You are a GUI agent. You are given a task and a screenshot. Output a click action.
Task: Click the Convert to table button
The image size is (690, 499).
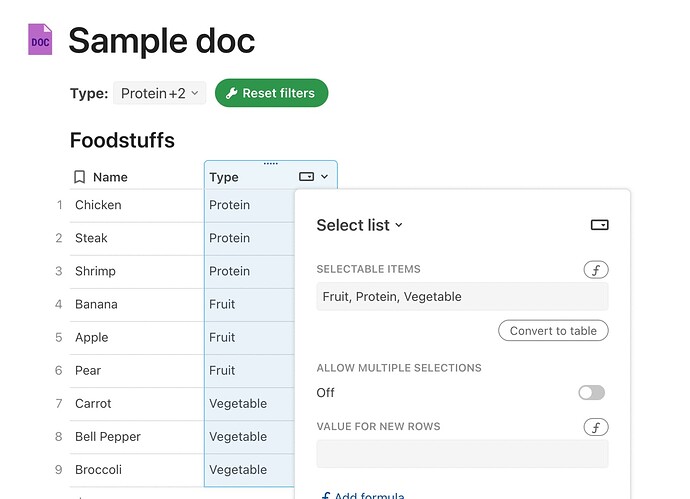point(553,331)
